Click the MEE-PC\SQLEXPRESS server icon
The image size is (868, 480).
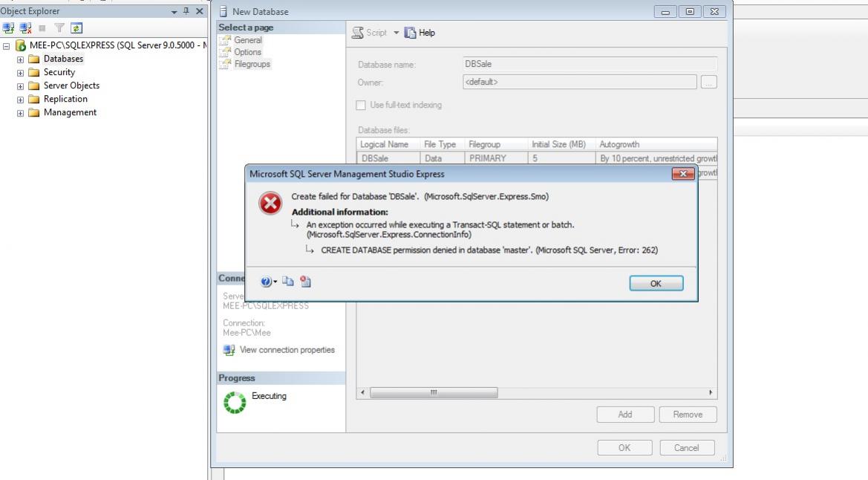pyautogui.click(x=21, y=45)
